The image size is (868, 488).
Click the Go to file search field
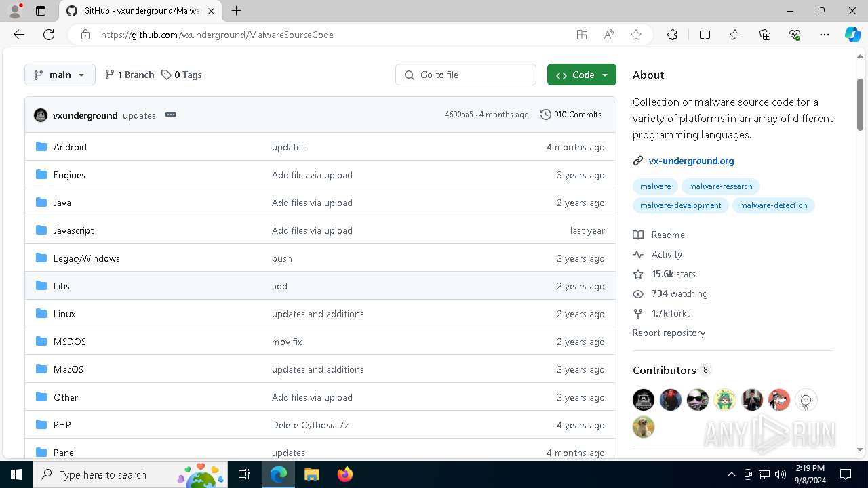point(466,75)
